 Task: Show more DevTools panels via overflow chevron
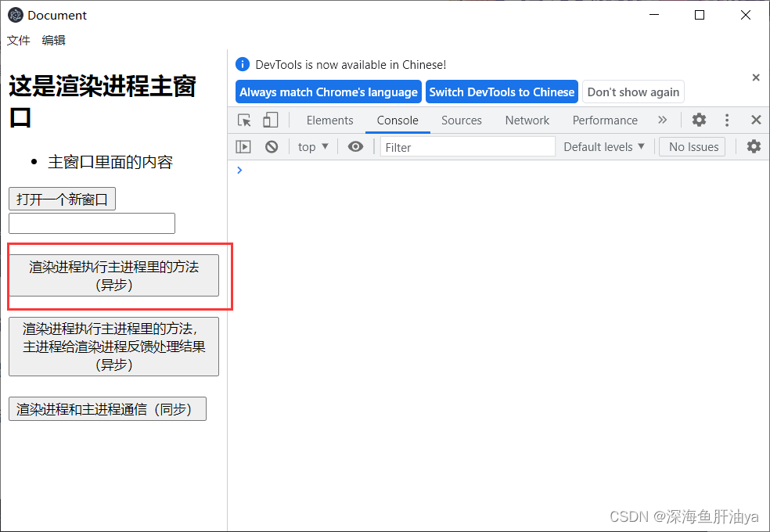tap(663, 120)
